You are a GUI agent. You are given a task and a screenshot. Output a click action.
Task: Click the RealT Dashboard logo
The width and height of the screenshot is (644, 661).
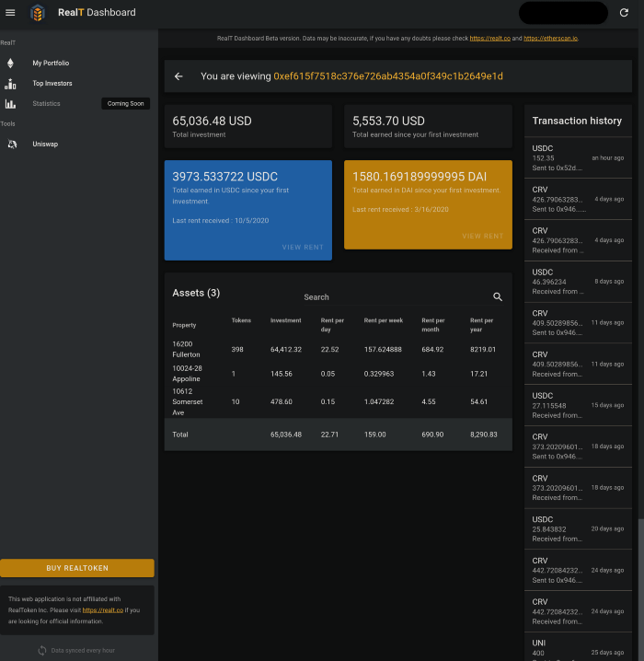pos(38,13)
